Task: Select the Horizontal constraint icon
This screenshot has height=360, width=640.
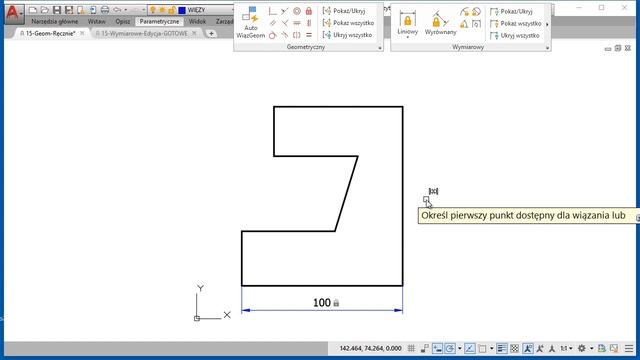Action: click(x=297, y=23)
